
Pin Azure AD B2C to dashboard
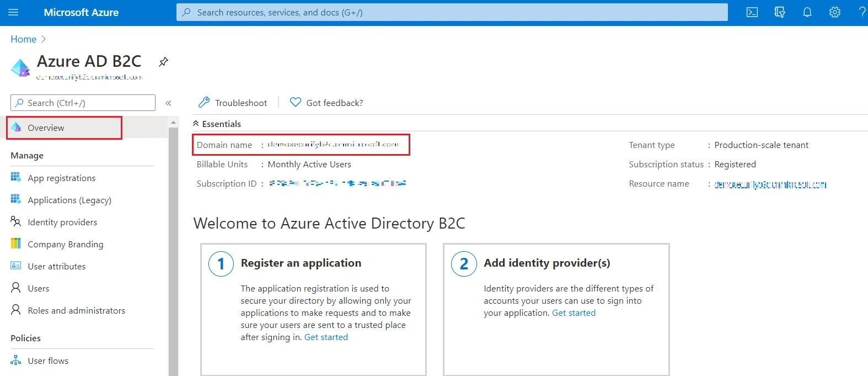pyautogui.click(x=163, y=62)
